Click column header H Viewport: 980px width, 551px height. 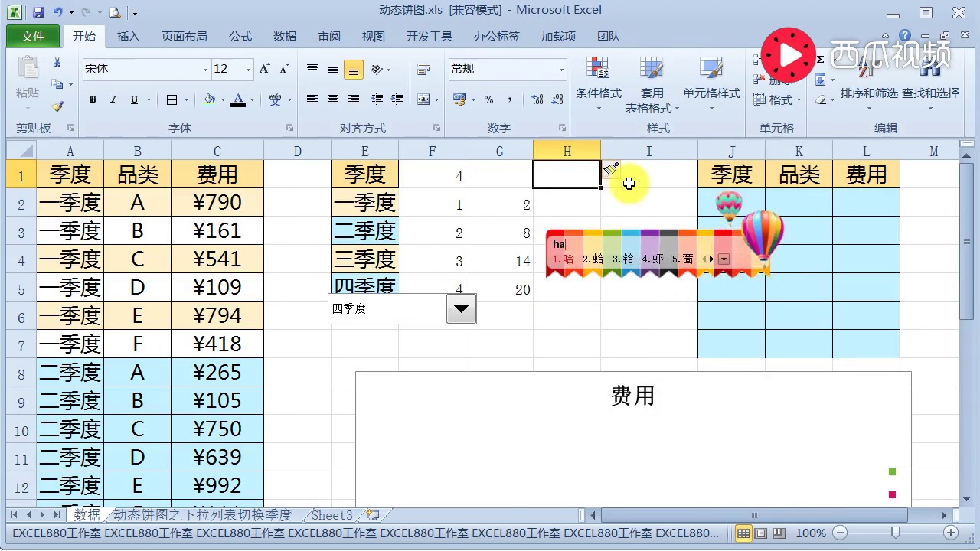coord(567,151)
